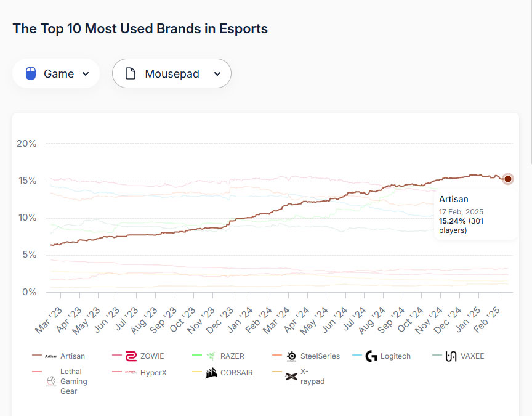This screenshot has height=416, width=532.
Task: Click the tooltip date 17 Feb, 2025
Action: coord(461,212)
